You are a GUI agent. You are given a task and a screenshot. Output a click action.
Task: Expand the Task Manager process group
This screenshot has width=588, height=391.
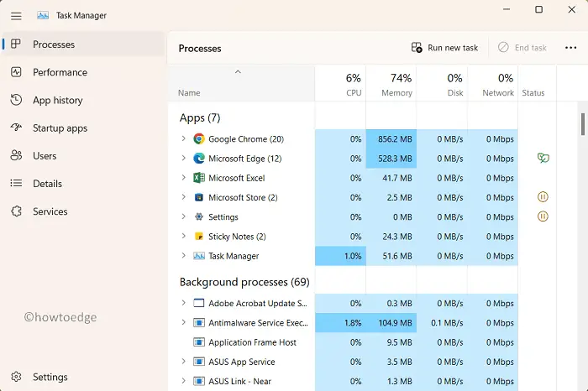click(183, 255)
